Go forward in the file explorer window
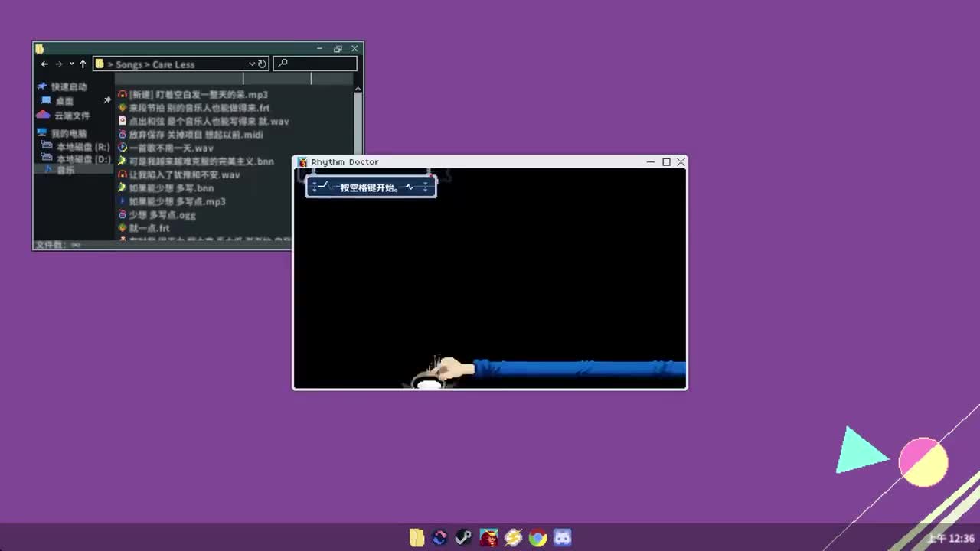980x551 pixels. click(59, 64)
